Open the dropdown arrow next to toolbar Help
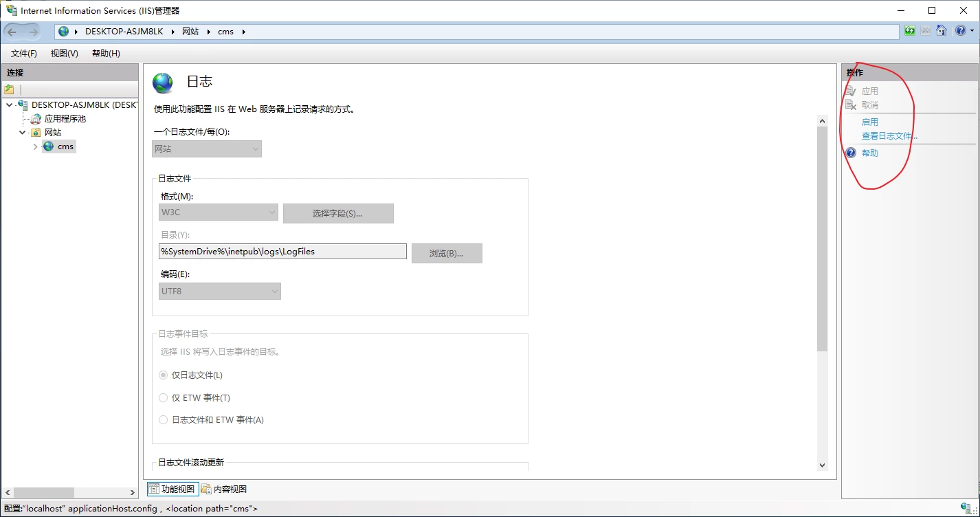This screenshot has width=980, height=517. coord(970,31)
